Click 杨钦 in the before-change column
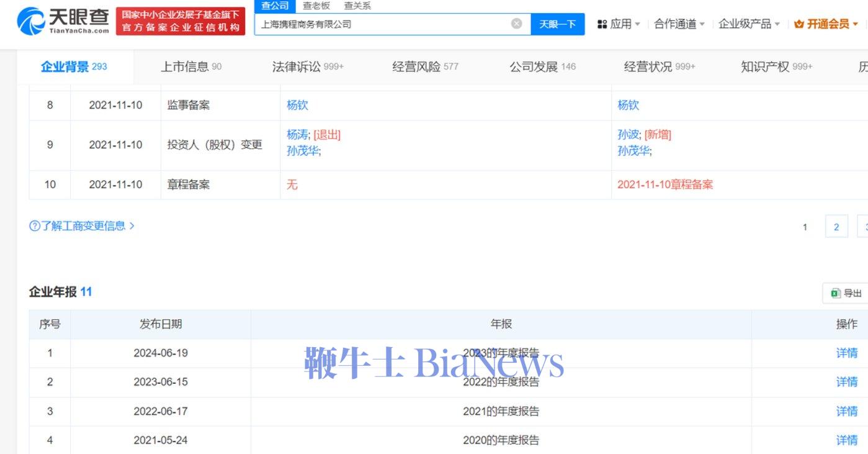Screen dimensions: 868x454 (297, 105)
